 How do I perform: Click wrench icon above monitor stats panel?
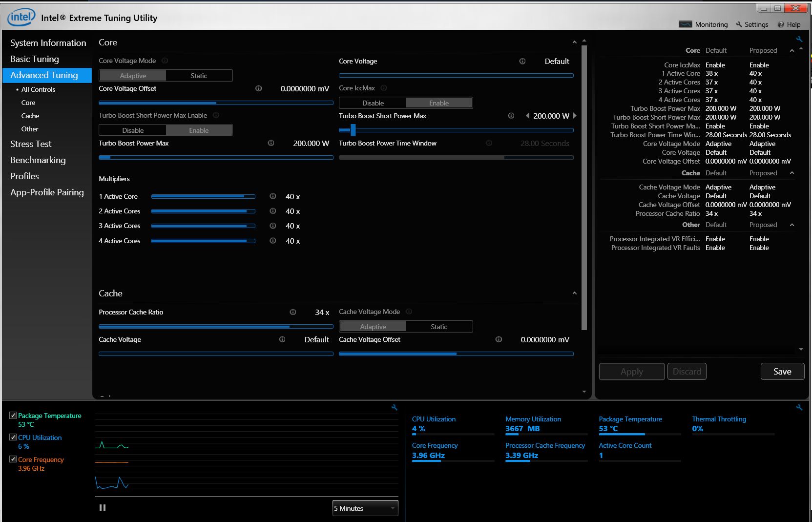[x=799, y=407]
